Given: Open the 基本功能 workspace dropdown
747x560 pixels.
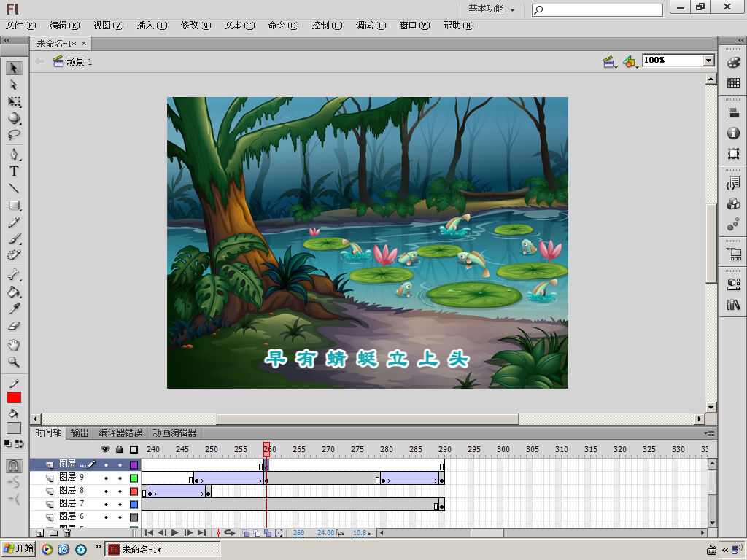Looking at the screenshot, I should pos(491,9).
